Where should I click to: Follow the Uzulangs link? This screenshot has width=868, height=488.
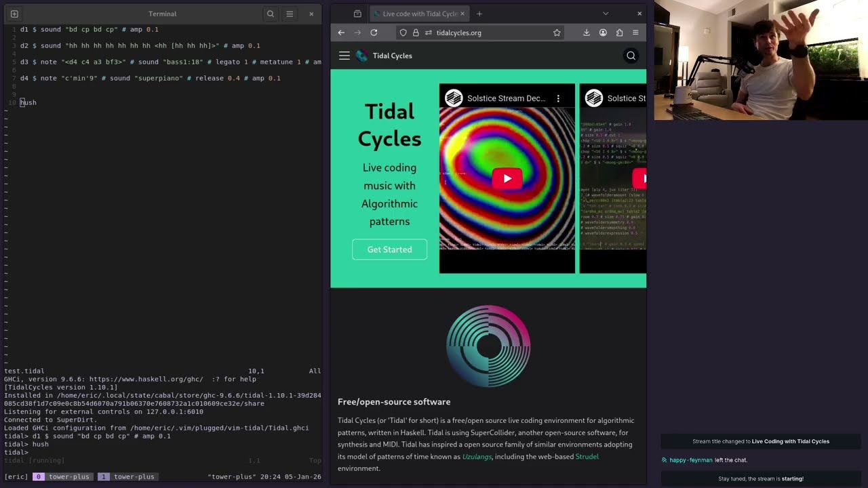(x=477, y=457)
